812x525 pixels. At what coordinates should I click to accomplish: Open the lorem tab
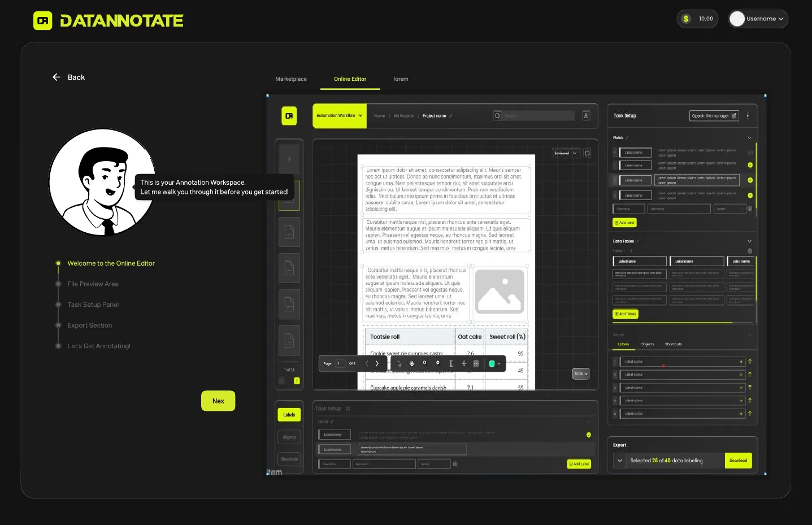click(x=401, y=79)
